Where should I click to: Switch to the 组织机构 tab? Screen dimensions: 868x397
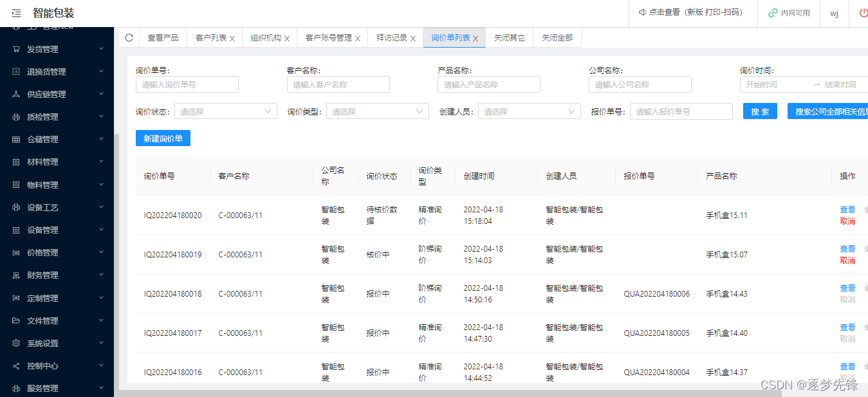pyautogui.click(x=266, y=38)
